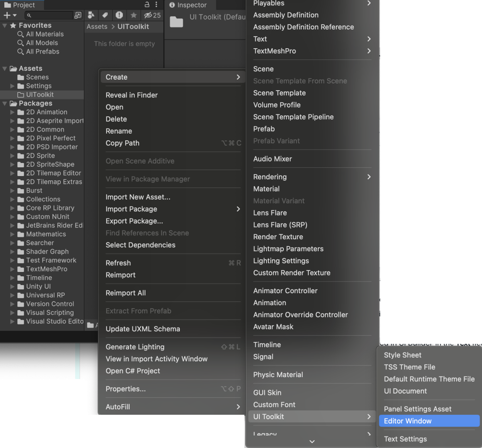Click the label tag filter icon
The width and height of the screenshot is (482, 448).
click(x=105, y=15)
